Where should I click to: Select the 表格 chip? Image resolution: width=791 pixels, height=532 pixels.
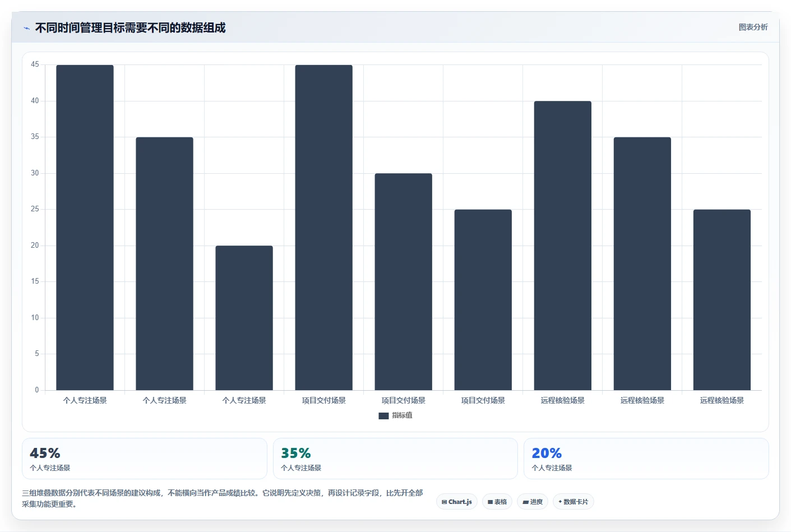(497, 502)
